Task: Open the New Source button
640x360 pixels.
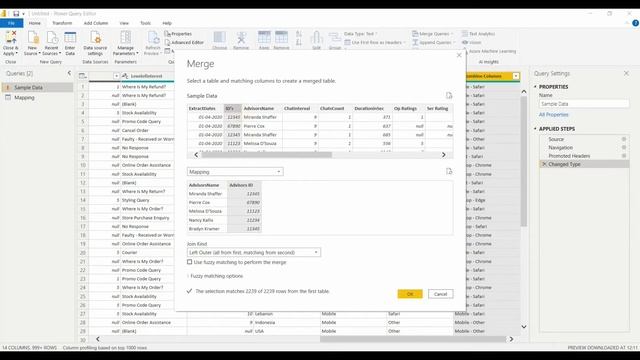Action: 32,43
